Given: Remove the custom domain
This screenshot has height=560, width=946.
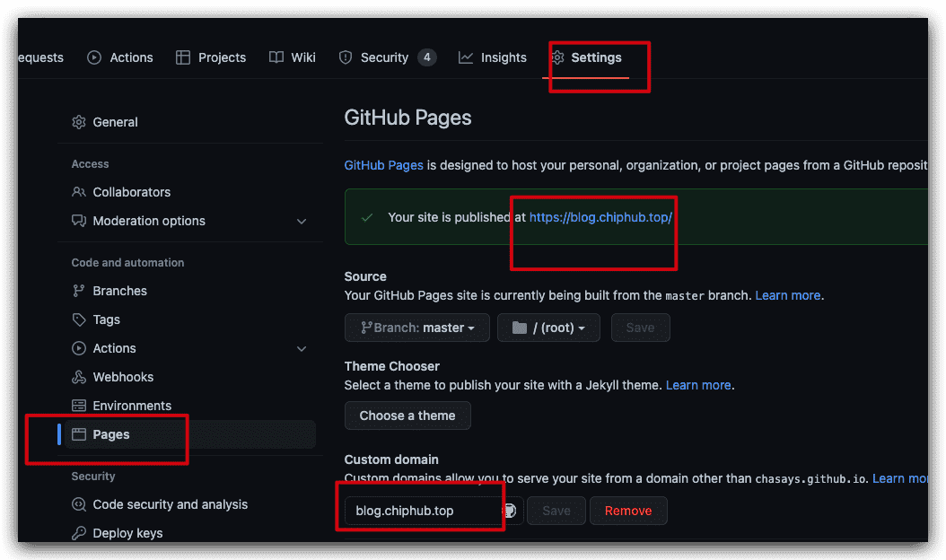Looking at the screenshot, I should point(628,512).
